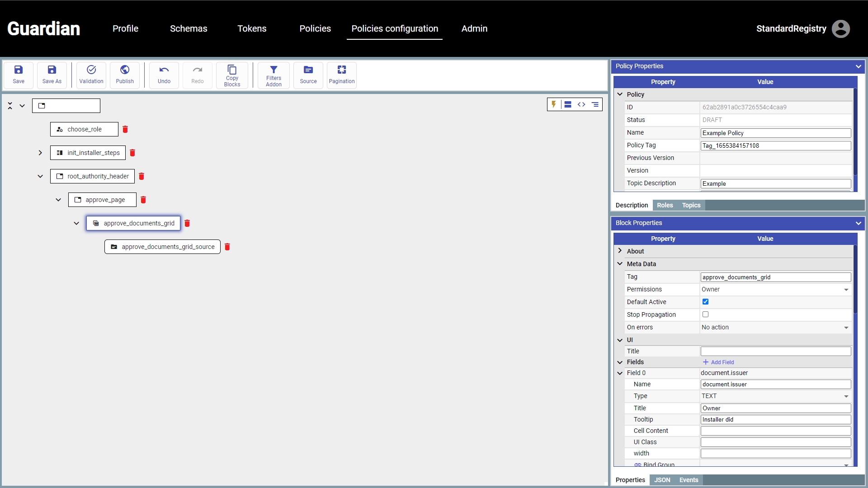Click the Save As toolbar button
This screenshot has width=868, height=488.
tap(52, 75)
